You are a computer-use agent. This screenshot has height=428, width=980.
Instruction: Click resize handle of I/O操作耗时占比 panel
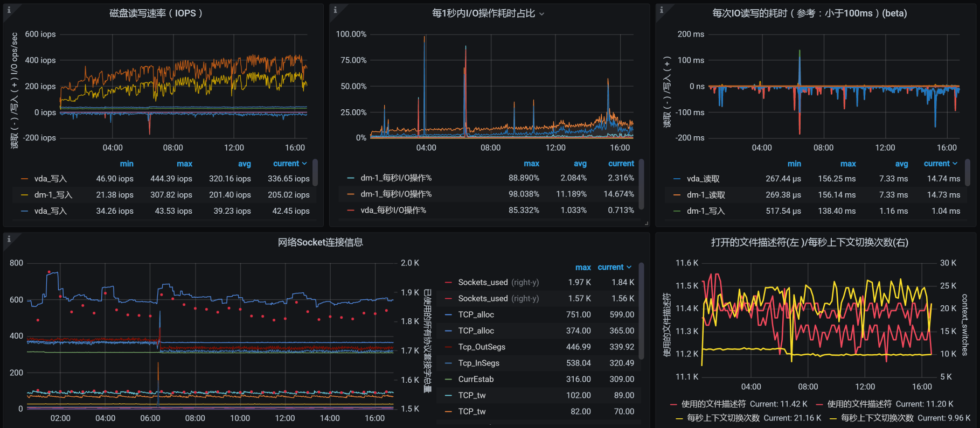(646, 223)
